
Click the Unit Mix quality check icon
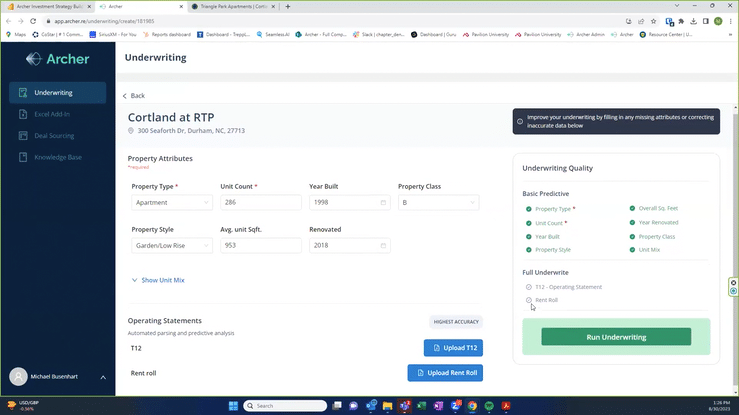(632, 250)
